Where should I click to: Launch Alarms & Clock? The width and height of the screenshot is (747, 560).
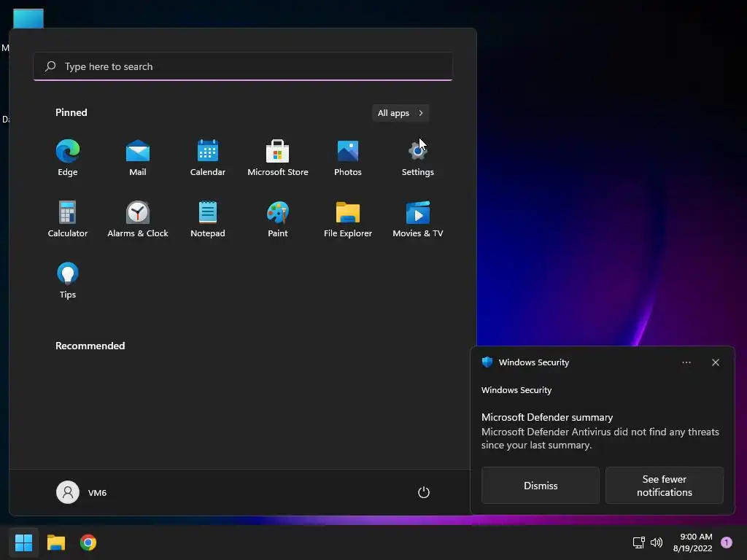coord(138,219)
